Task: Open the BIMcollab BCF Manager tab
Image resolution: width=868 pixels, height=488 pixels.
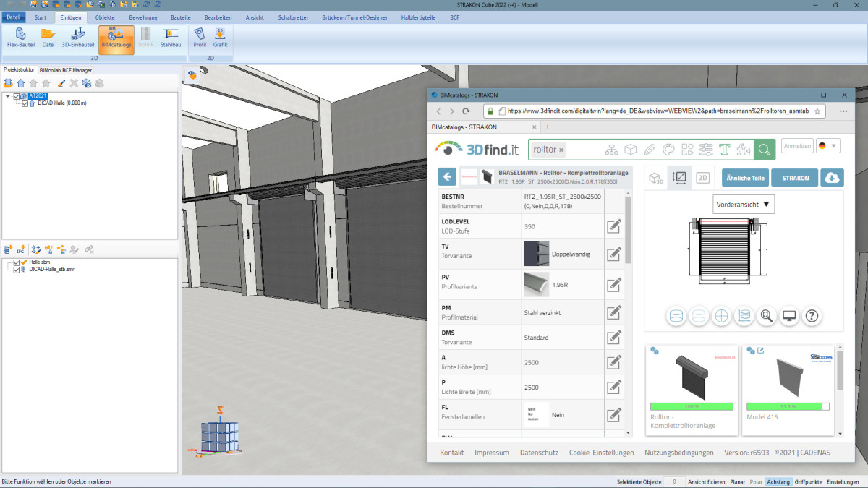Action: coord(66,70)
